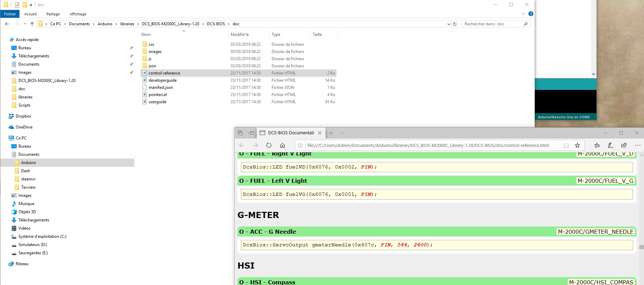This screenshot has width=644, height=285.
Task: Select developerguide file
Action: pos(163,80)
